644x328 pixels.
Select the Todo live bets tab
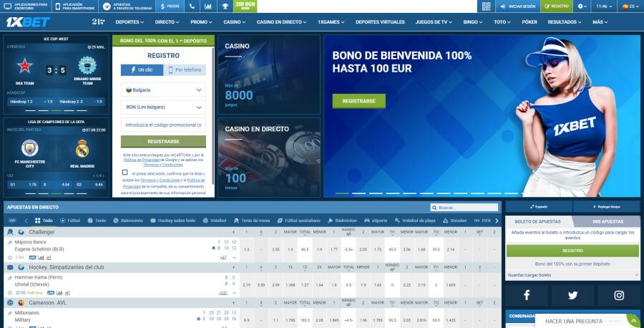44,221
